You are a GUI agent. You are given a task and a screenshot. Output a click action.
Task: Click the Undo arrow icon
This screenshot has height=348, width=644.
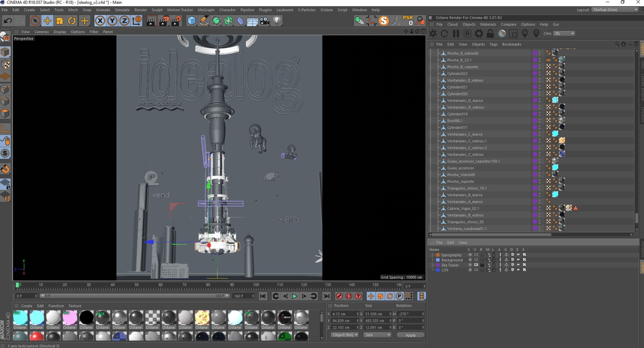8,21
